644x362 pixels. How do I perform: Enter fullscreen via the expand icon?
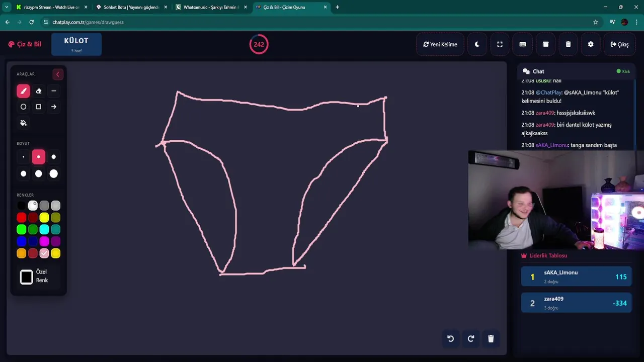coord(500,44)
